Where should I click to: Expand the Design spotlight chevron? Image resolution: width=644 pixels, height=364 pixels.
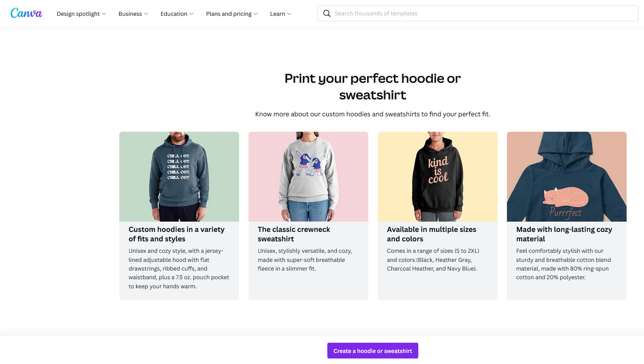[x=104, y=14]
